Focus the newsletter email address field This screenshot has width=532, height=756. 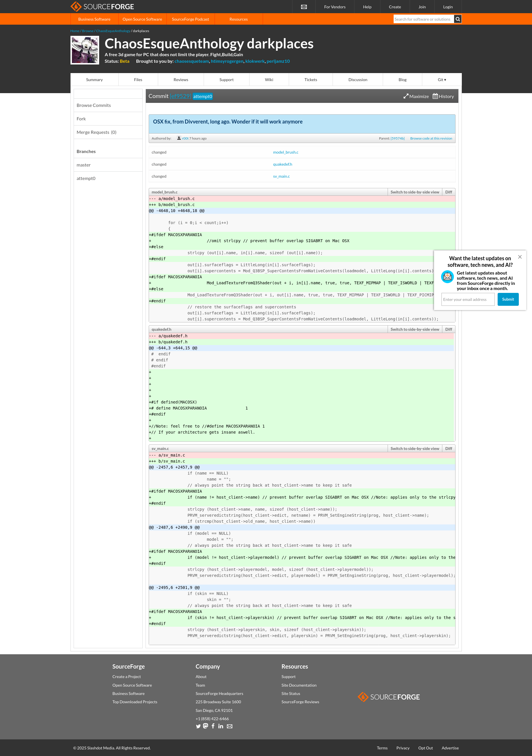pos(468,299)
